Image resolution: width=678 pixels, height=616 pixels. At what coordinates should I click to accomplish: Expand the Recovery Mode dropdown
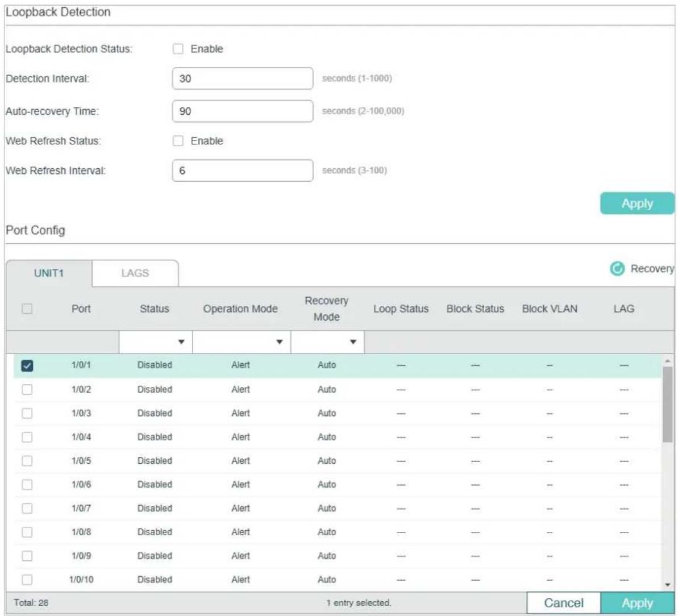coord(327,342)
